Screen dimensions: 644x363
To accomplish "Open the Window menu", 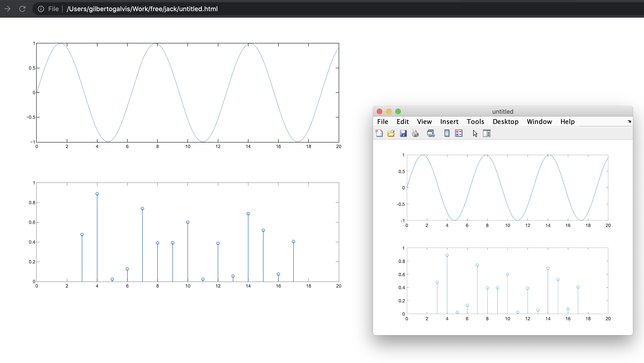I will [x=539, y=122].
